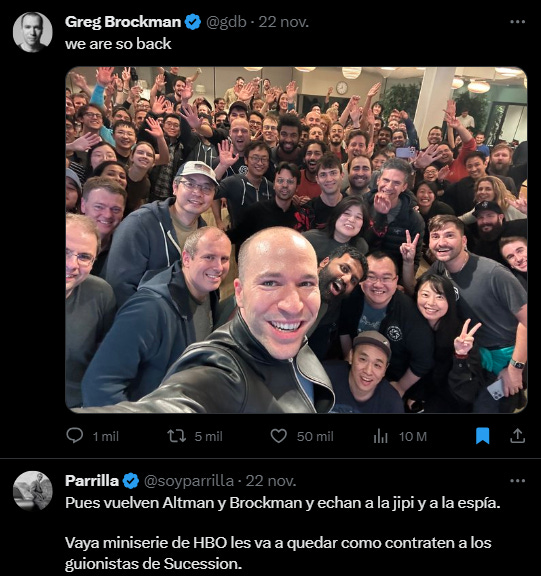Click Parrilla's verified badge
Screen dimensions: 541x576
coord(131,481)
